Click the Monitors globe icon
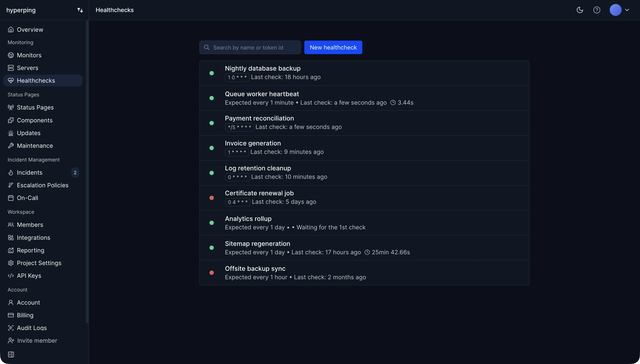 point(11,55)
